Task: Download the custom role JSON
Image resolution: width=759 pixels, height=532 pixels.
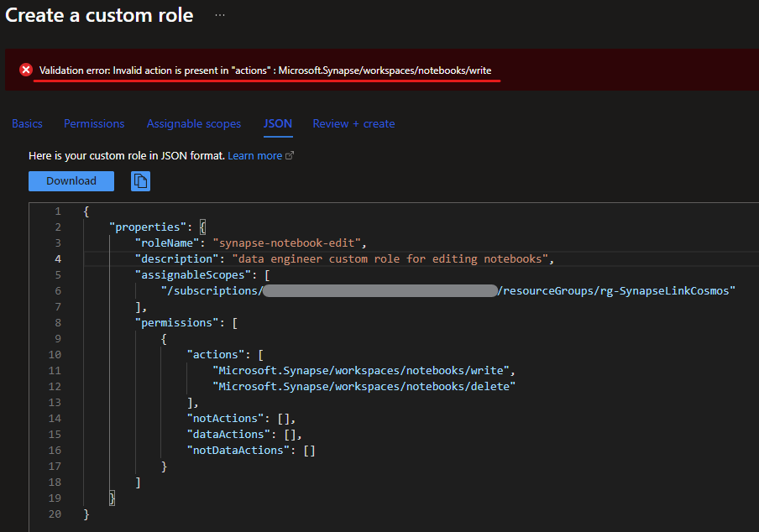Action: [x=71, y=181]
